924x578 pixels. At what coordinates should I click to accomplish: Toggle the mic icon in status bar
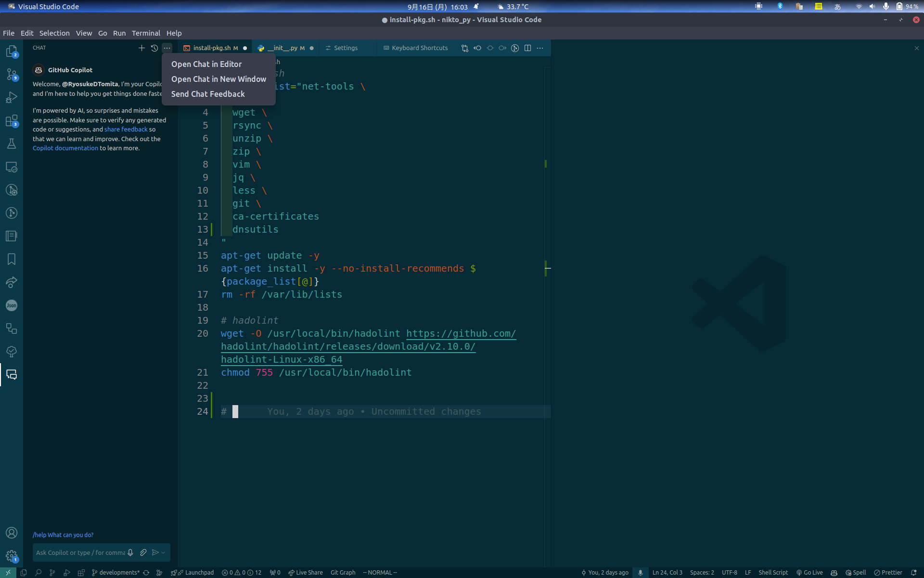coord(640,573)
